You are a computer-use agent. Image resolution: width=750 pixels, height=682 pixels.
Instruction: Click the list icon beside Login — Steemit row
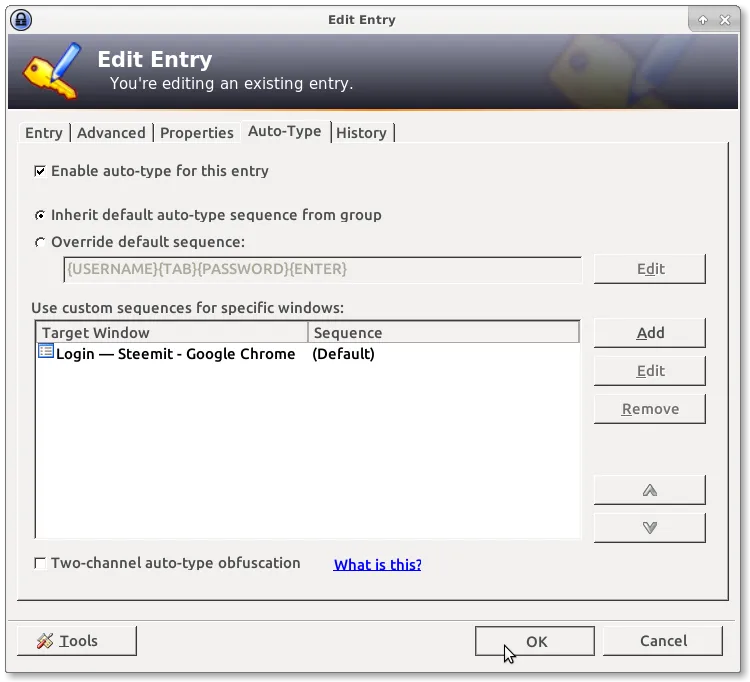coord(46,351)
